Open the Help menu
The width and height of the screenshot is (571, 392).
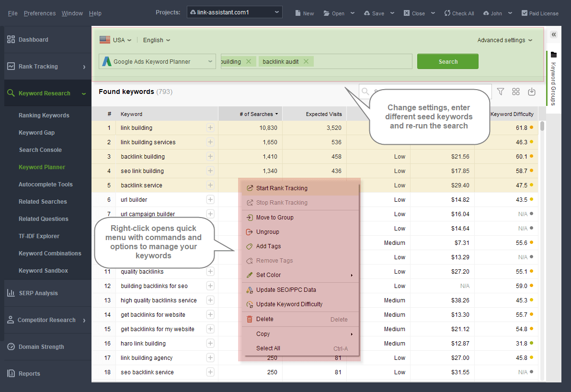[x=95, y=13]
